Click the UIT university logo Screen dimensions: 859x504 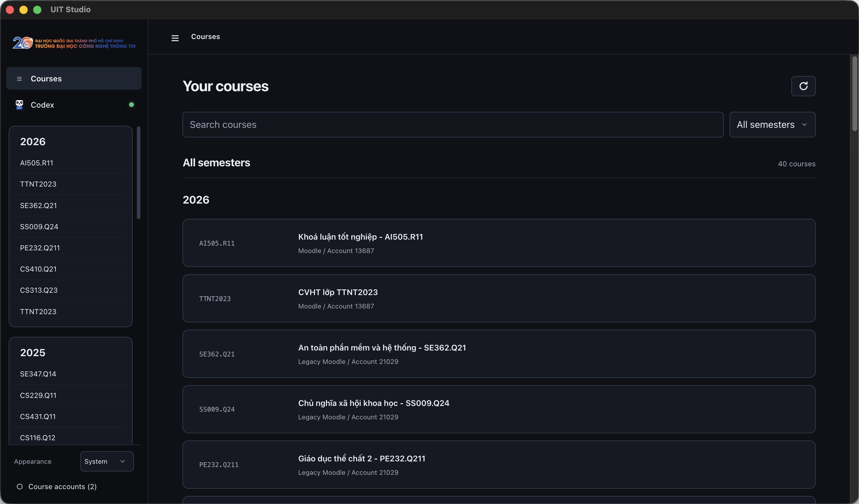(x=74, y=43)
